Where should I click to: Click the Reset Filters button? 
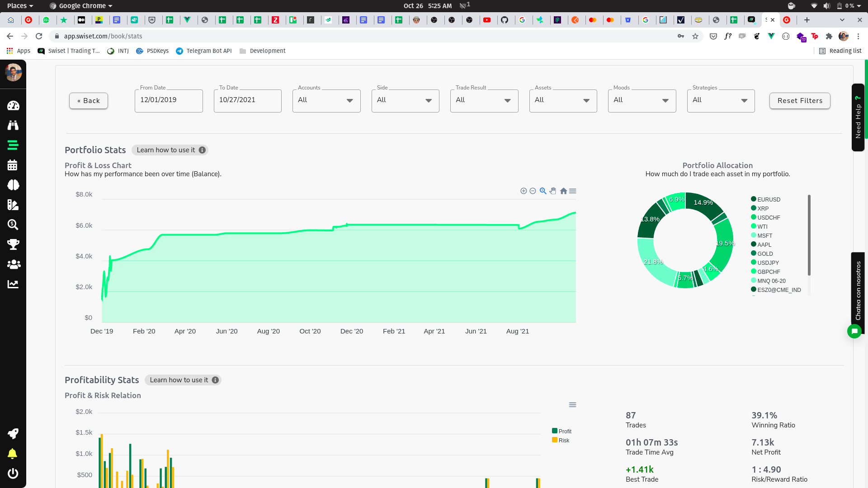tap(800, 101)
